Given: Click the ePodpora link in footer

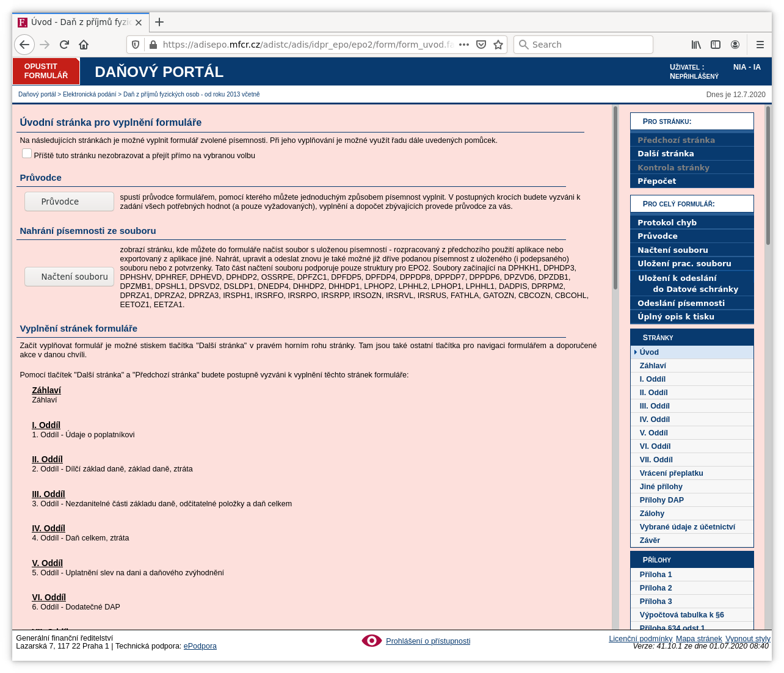Looking at the screenshot, I should point(200,646).
